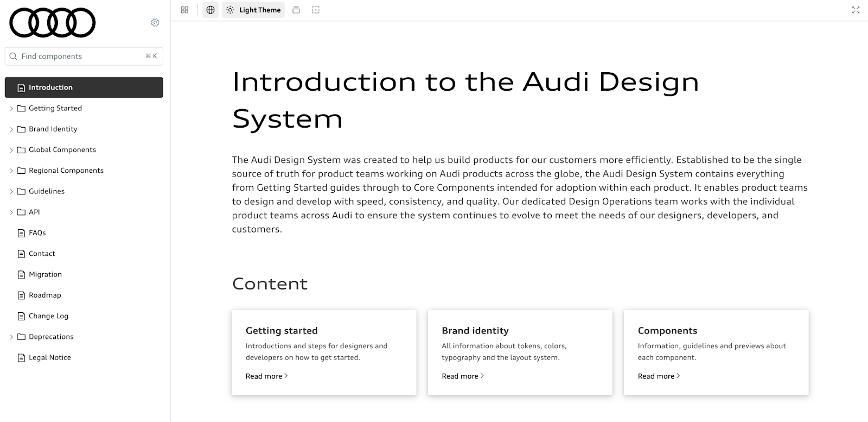
Task: Open the Brand Identity sidebar label
Action: pyautogui.click(x=53, y=129)
